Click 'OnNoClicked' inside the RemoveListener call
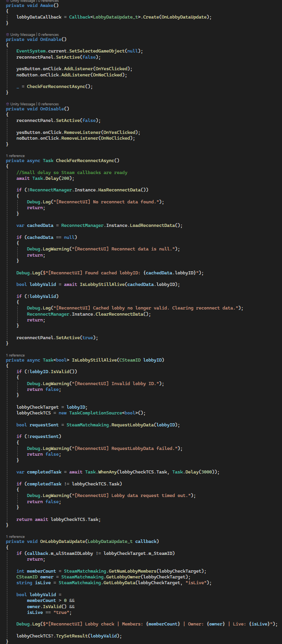Viewport: 282px width, 644px height. (115, 138)
